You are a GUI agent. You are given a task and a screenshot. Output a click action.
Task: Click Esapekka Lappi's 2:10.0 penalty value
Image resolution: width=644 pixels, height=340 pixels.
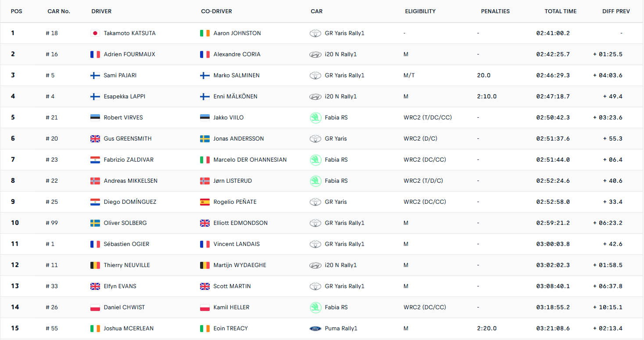point(487,97)
